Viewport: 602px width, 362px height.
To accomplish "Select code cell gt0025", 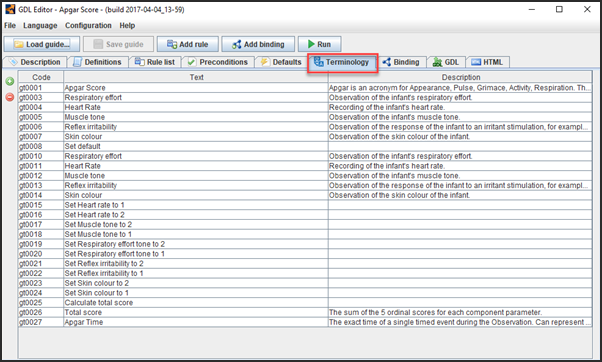I will tap(41, 303).
